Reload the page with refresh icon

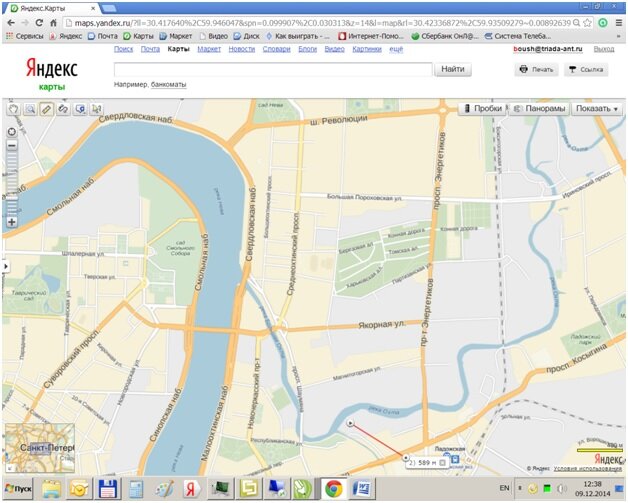pos(39,23)
